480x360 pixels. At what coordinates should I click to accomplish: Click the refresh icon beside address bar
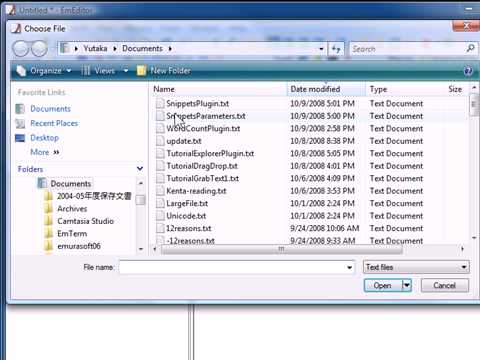[336, 49]
